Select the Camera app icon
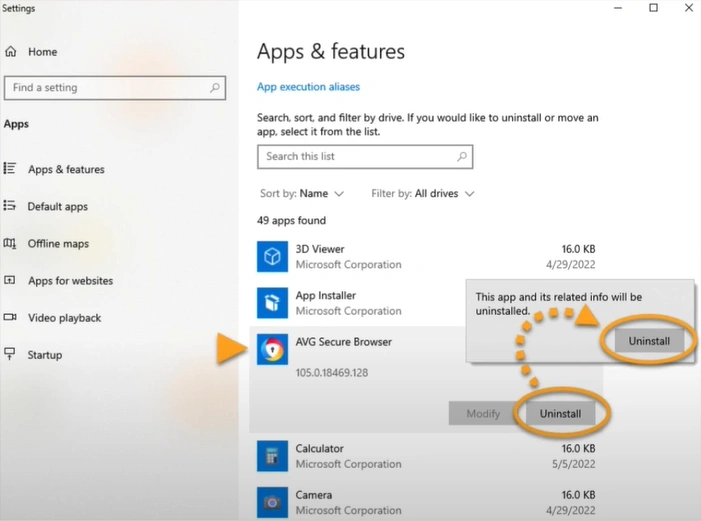 pos(272,502)
